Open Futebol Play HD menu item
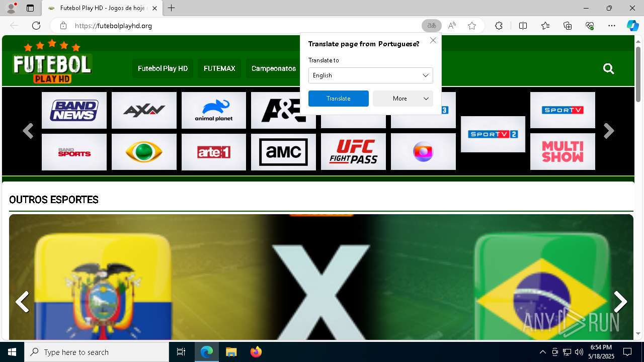The image size is (644, 362). click(163, 68)
